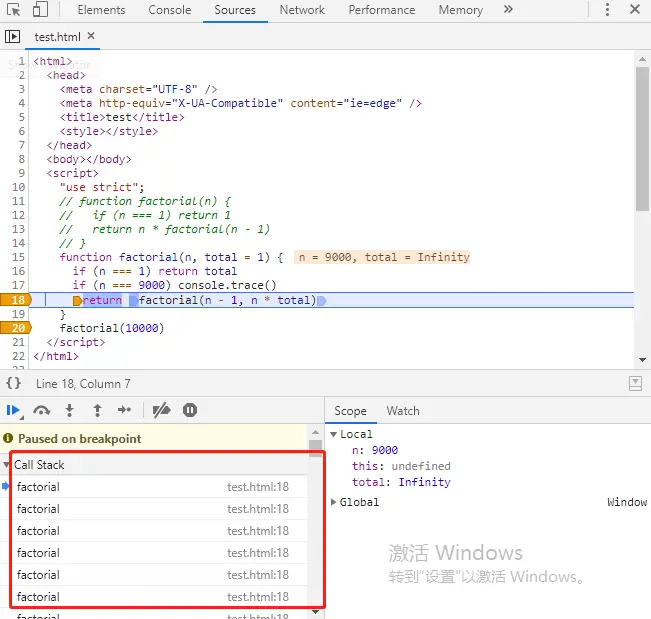Select the test.html file tab

(x=57, y=37)
